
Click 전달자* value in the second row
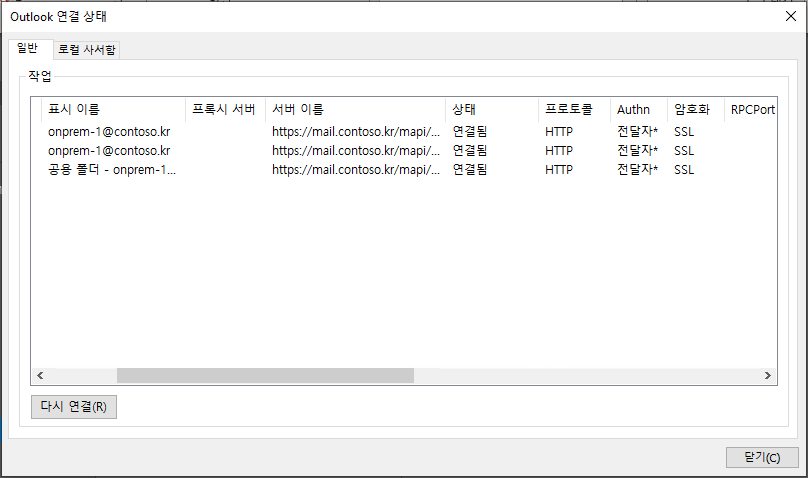637,151
